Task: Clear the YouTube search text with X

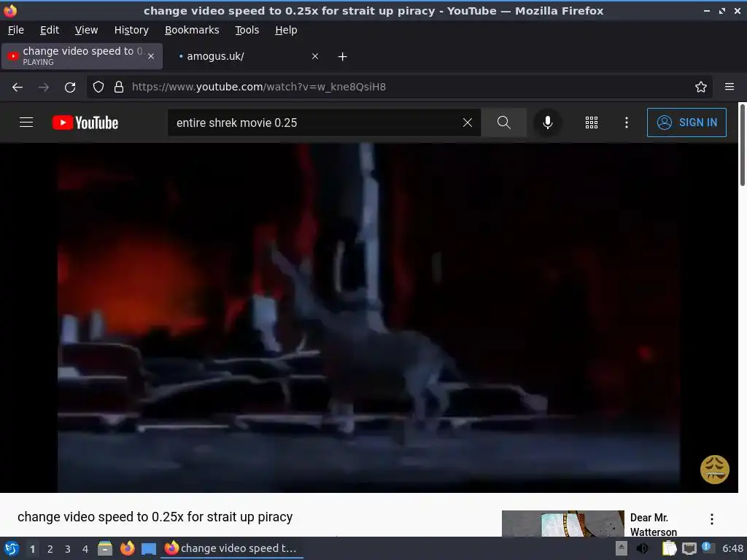Action: (468, 122)
